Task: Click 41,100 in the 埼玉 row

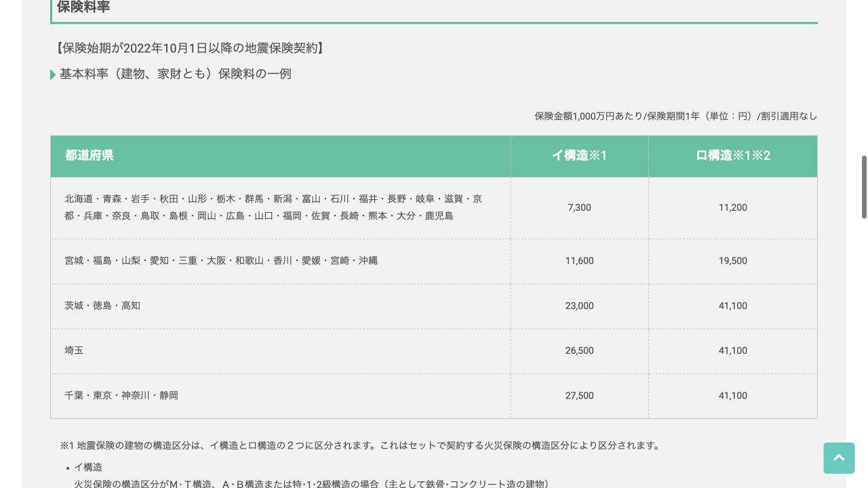Action: (733, 350)
